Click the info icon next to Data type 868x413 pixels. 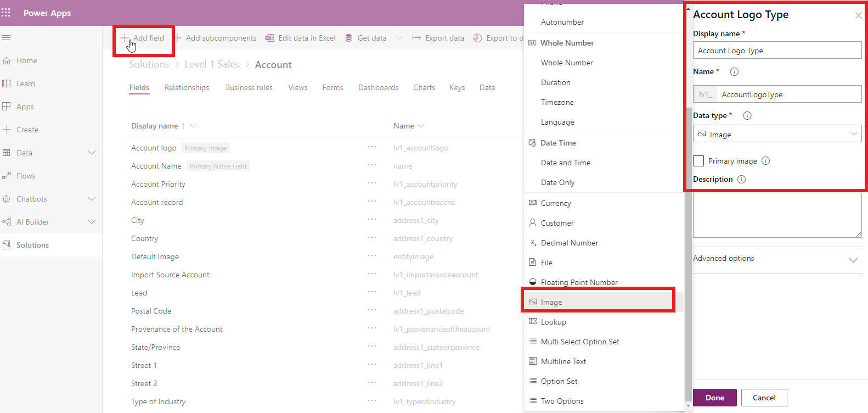click(747, 115)
